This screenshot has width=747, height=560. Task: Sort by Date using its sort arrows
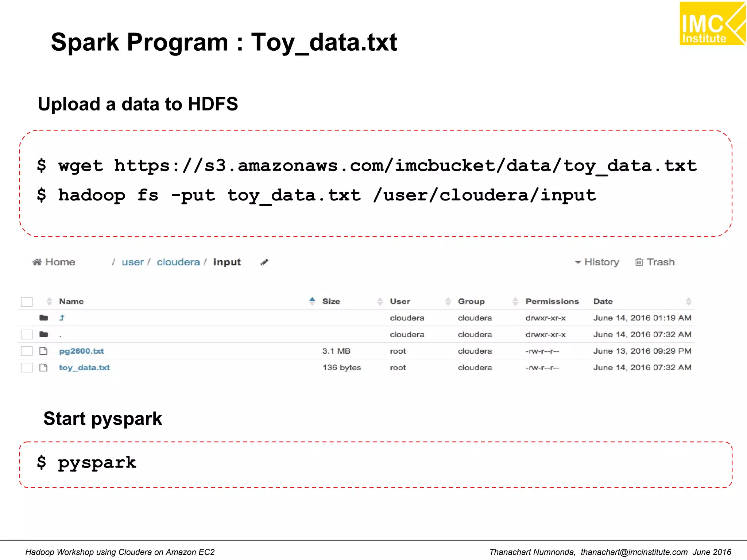[x=689, y=302]
